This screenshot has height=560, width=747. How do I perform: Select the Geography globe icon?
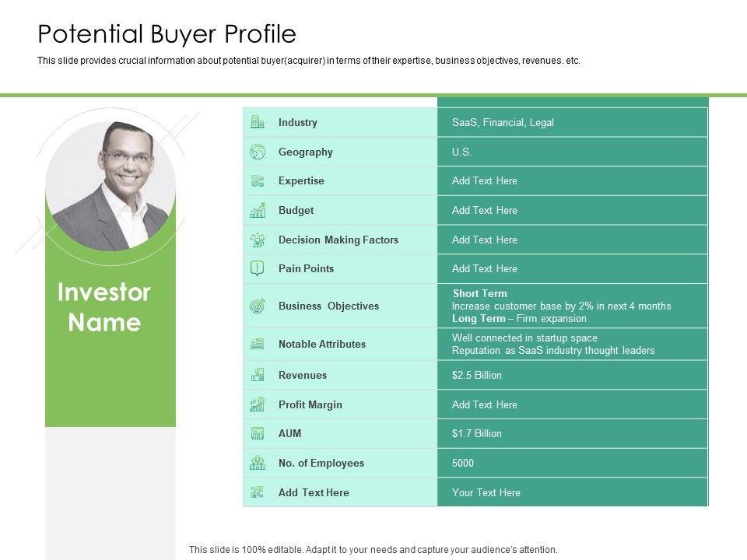tap(258, 152)
